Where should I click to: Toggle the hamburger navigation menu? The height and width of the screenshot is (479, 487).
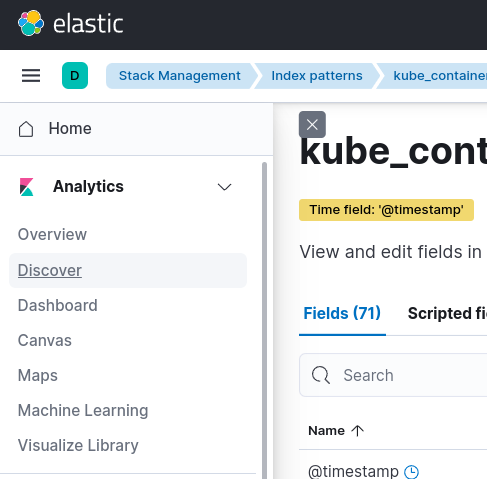31,76
